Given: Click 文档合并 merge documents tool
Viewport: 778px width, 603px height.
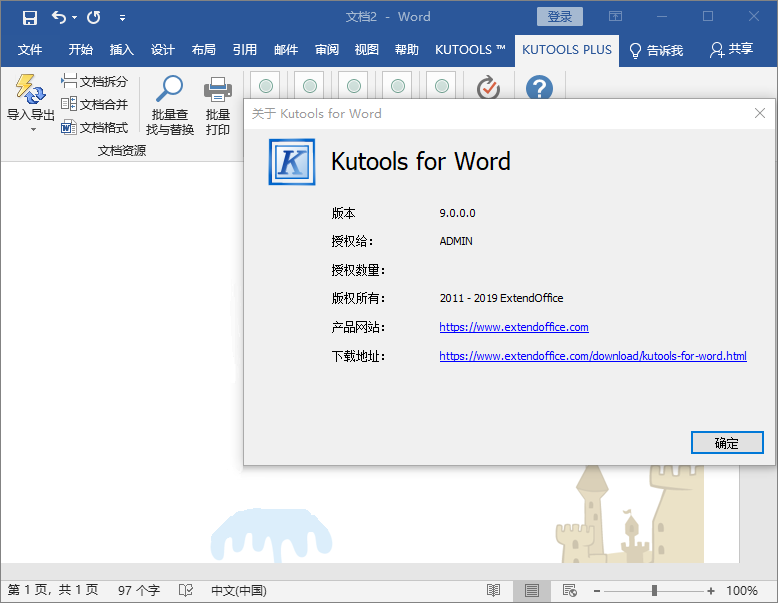Looking at the screenshot, I should (x=94, y=104).
